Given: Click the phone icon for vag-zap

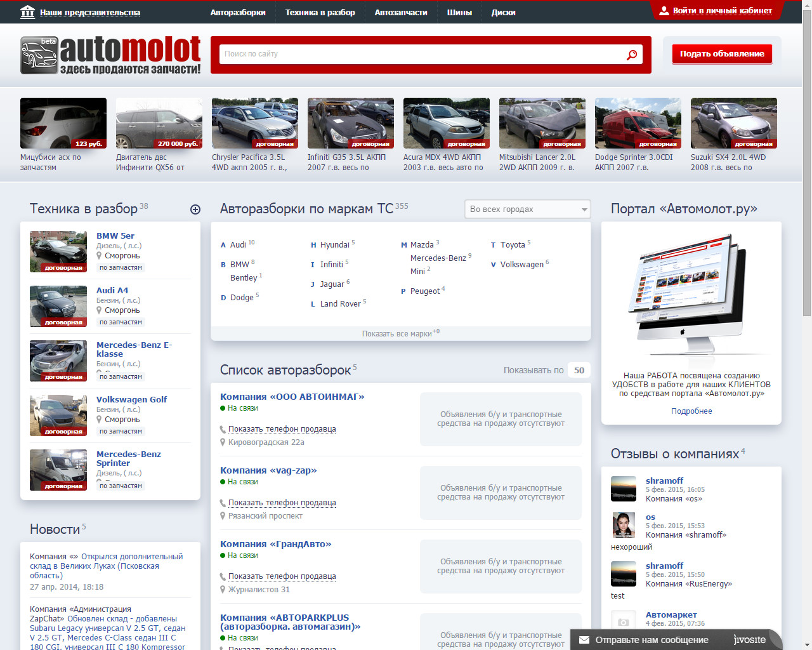Looking at the screenshot, I should [x=223, y=503].
